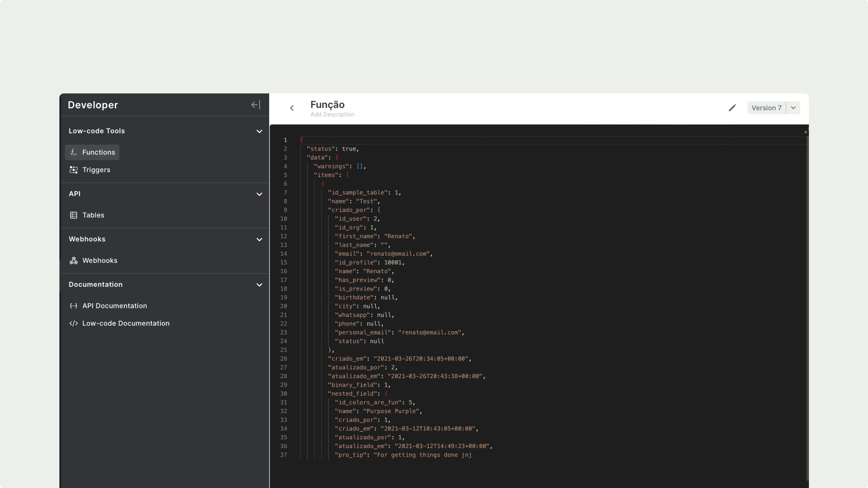The width and height of the screenshot is (868, 488).
Task: Open the Version 7 dropdown arrow
Action: click(x=793, y=108)
